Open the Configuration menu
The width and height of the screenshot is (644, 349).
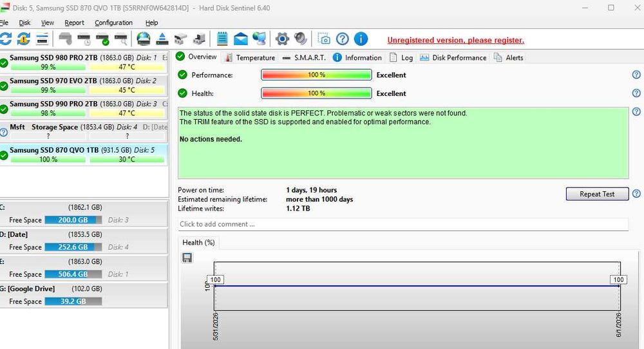[114, 23]
